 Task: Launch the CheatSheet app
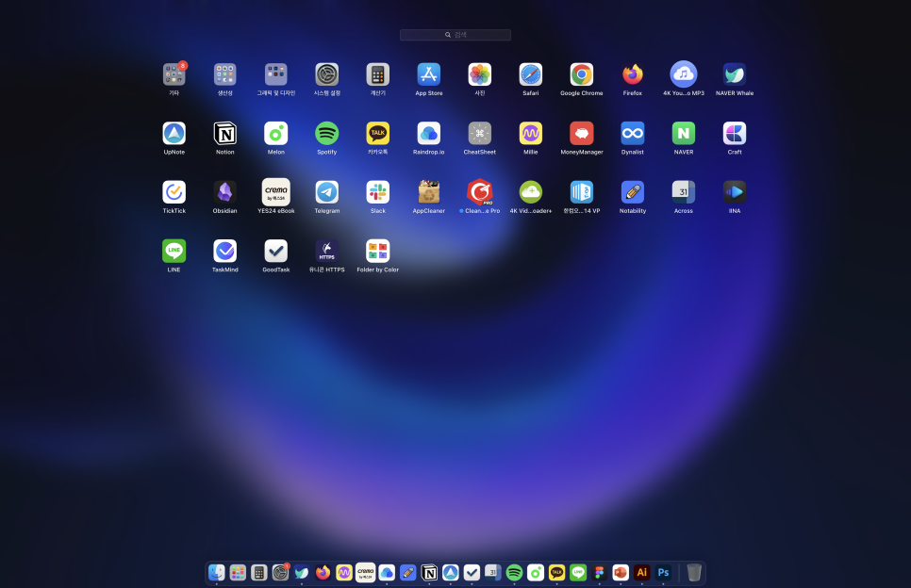pyautogui.click(x=480, y=134)
